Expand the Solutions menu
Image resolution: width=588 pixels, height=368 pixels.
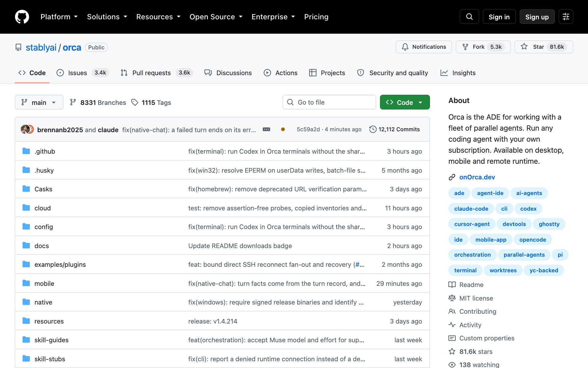107,17
